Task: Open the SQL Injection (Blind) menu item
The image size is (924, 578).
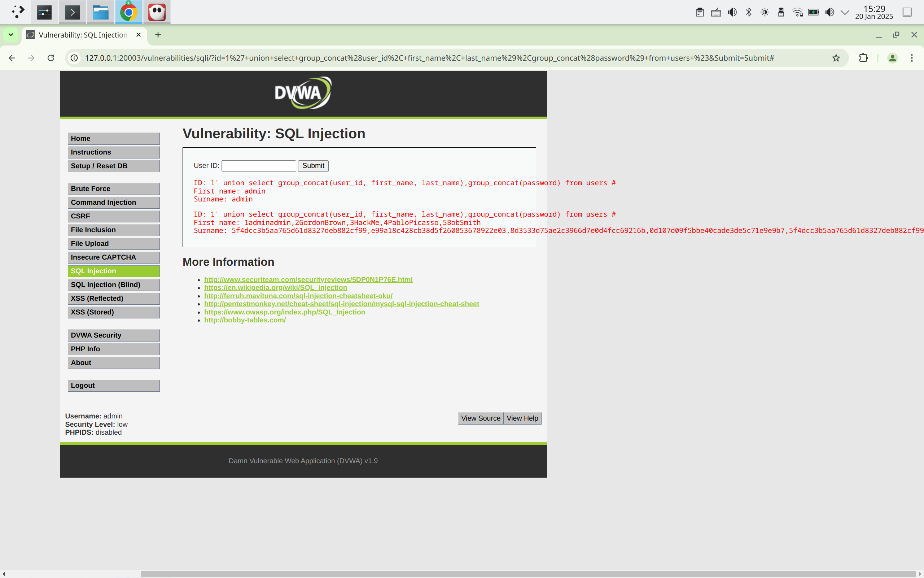Action: click(x=113, y=284)
